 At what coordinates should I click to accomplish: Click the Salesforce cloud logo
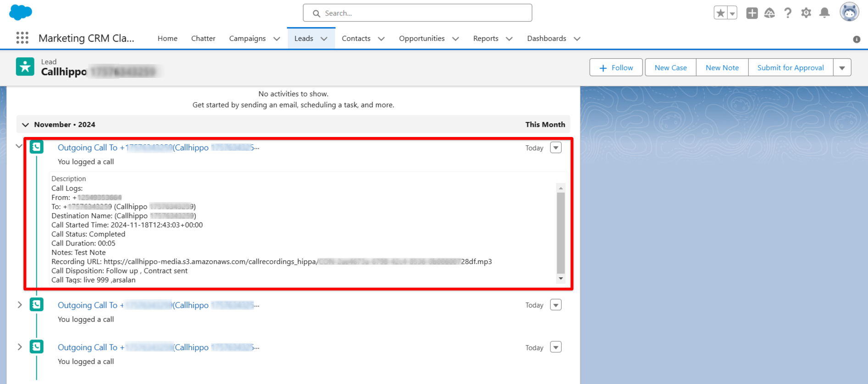click(21, 12)
